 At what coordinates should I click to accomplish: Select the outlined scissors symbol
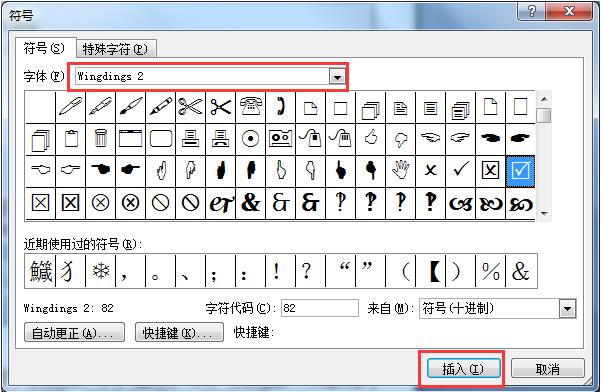coord(190,107)
